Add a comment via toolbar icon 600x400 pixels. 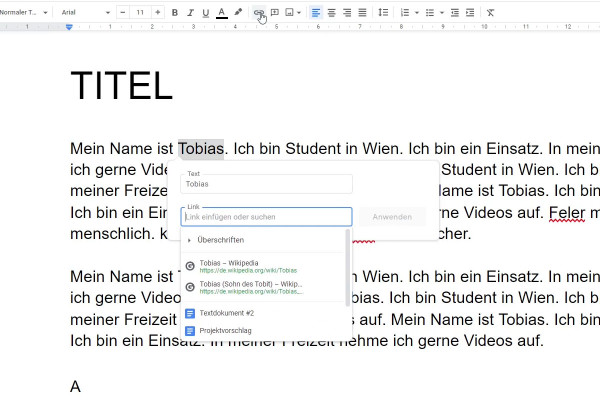[x=274, y=13]
